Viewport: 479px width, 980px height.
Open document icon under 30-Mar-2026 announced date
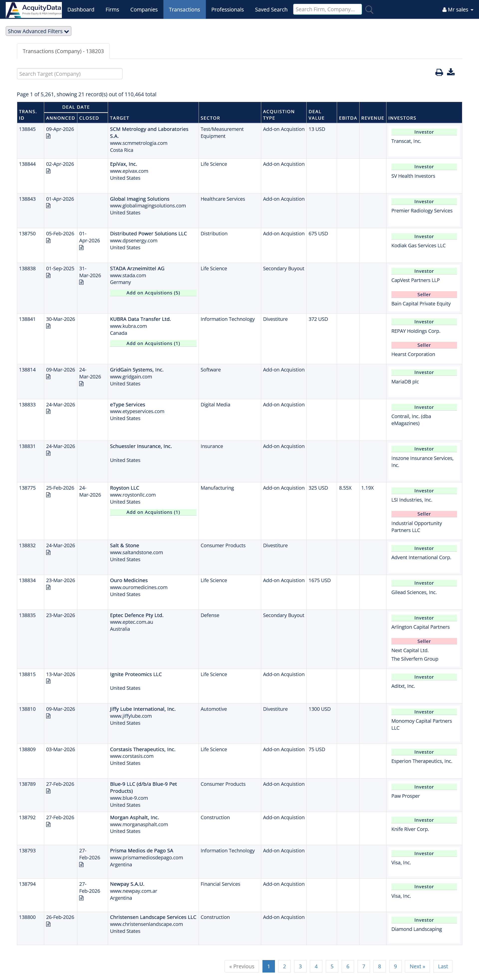coord(48,326)
